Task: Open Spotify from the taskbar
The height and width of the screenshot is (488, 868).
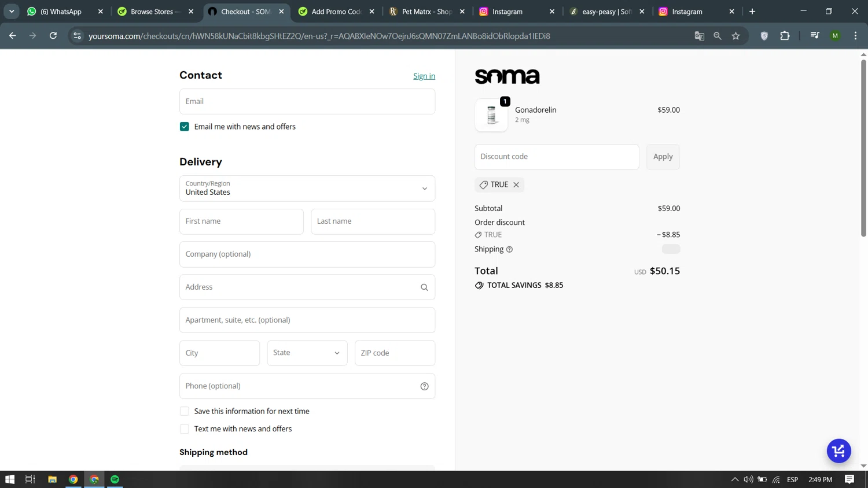Action: pos(115,479)
